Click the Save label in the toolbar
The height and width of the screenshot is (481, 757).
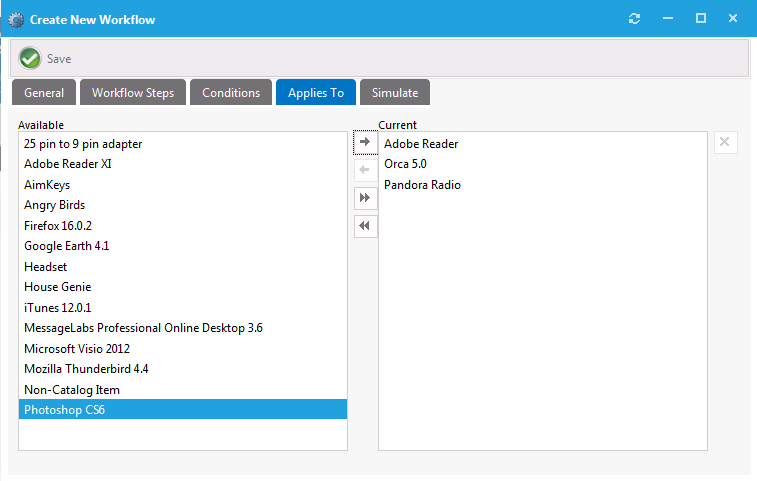(x=59, y=59)
